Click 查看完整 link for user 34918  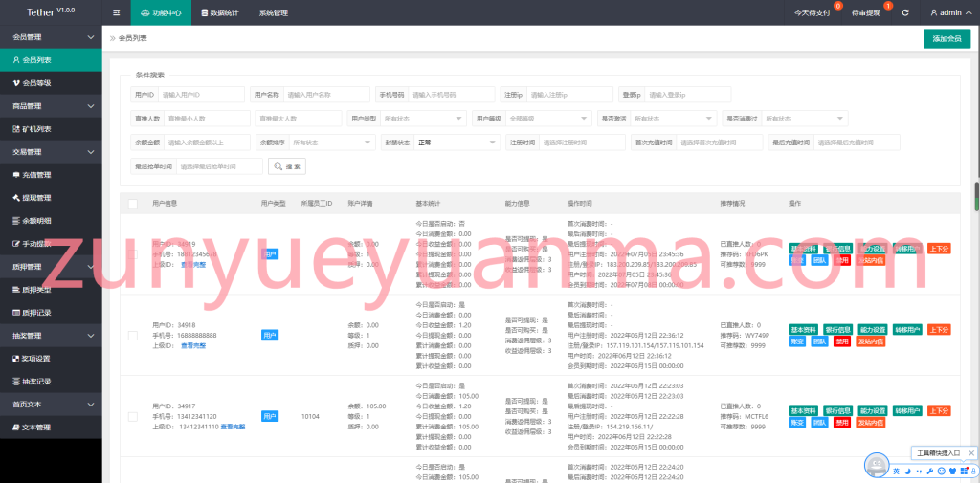193,345
